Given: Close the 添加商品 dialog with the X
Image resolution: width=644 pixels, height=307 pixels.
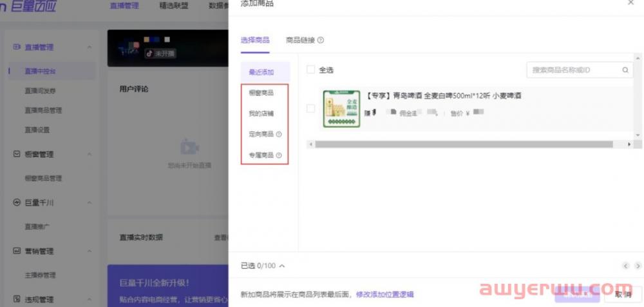Looking at the screenshot, I should (x=631, y=3).
